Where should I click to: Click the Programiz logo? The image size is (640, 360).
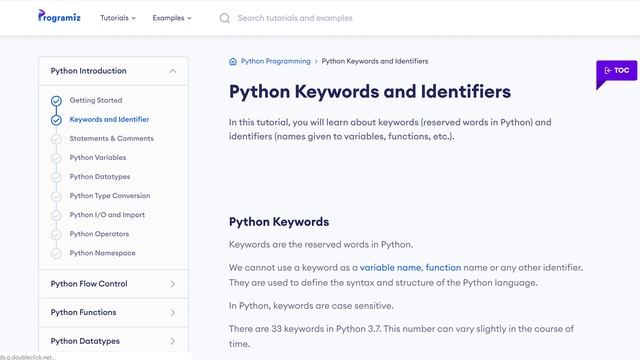[x=59, y=16]
